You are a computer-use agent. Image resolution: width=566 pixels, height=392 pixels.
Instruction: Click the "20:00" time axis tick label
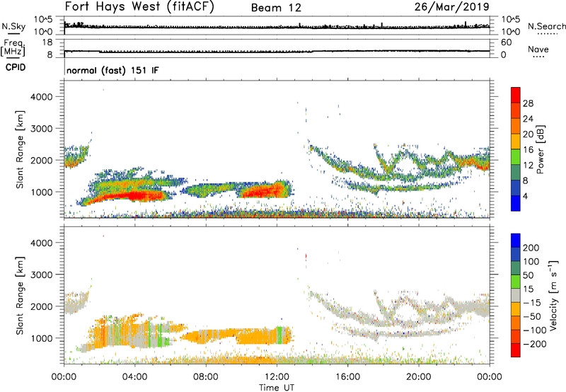(x=418, y=377)
